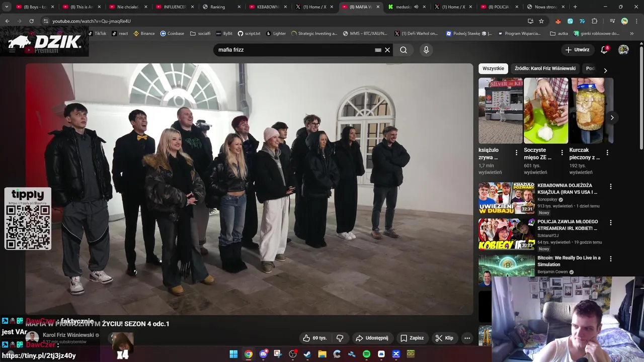
Task: Open the Binance bookmark
Action: 144,33
